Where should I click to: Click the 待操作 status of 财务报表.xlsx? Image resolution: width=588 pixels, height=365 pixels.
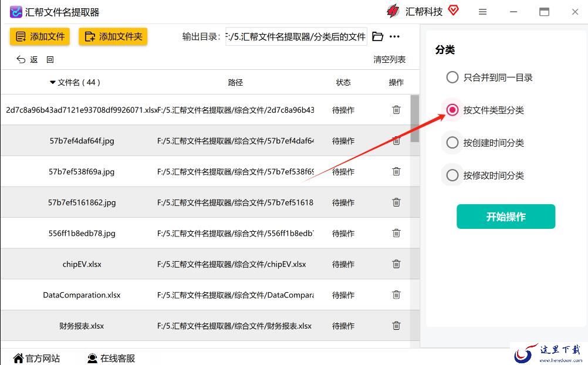[x=343, y=326]
